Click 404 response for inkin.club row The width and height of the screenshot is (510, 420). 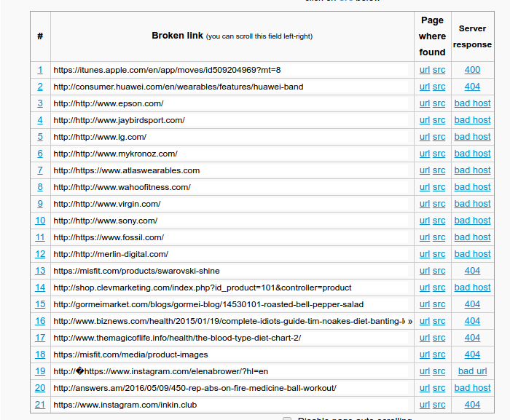(x=472, y=405)
